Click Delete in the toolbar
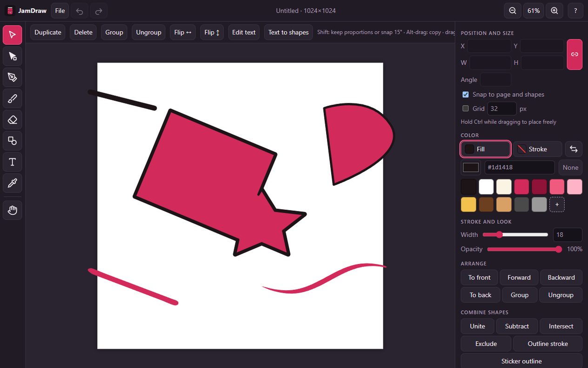 (83, 32)
